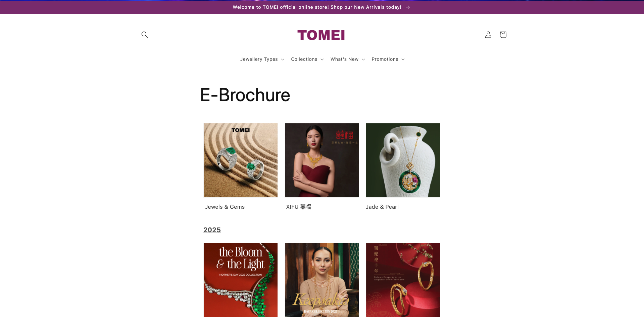The height and width of the screenshot is (323, 644).
Task: Open the search magnifier icon
Action: [x=145, y=35]
